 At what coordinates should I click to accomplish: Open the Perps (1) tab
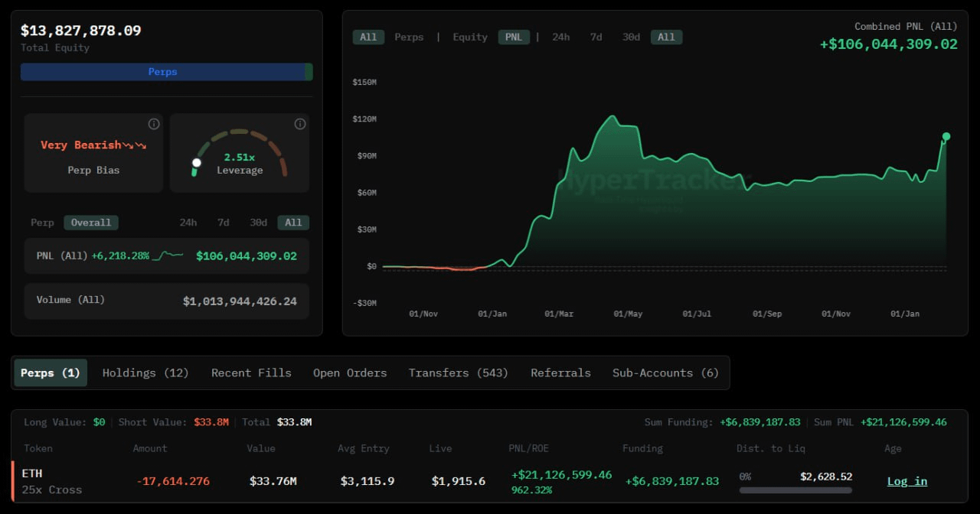51,372
